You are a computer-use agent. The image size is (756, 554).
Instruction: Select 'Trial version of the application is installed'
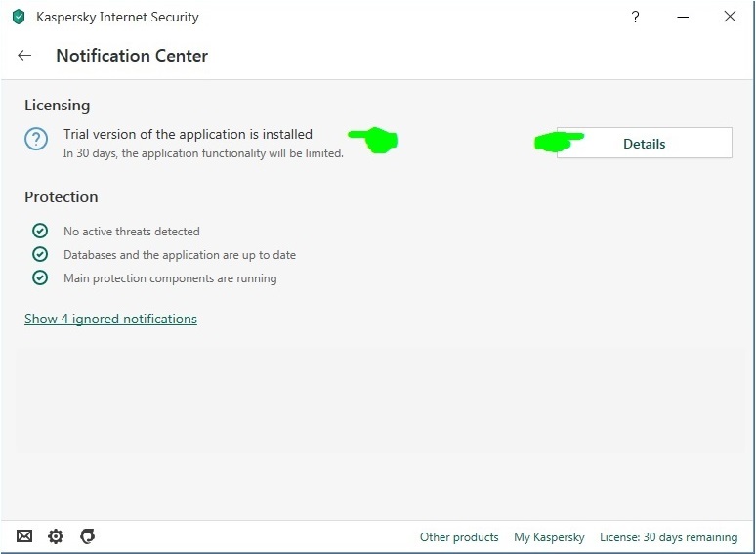189,134
